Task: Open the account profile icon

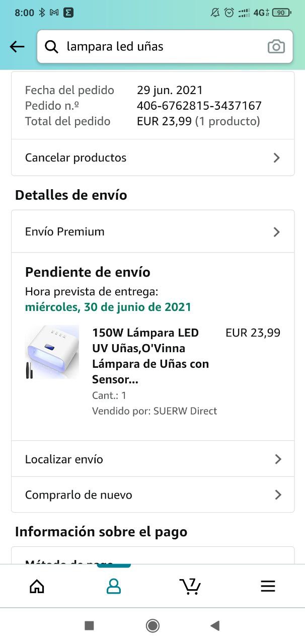Action: pyautogui.click(x=114, y=586)
